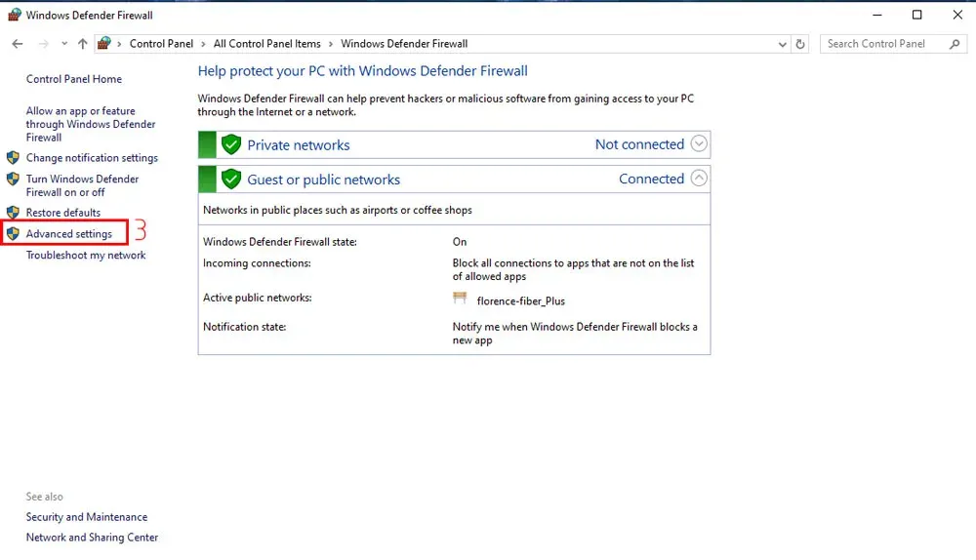Click shield icon beside Change notification settings
976x560 pixels.
(x=13, y=157)
